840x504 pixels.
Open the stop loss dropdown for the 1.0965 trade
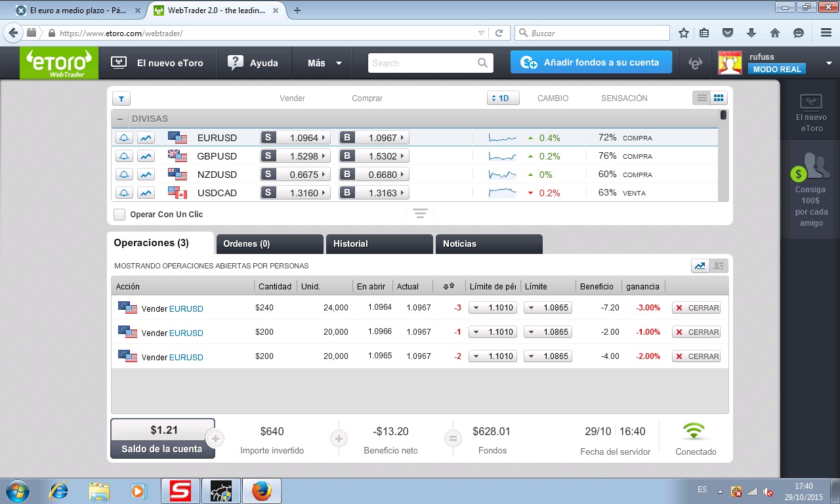493,356
